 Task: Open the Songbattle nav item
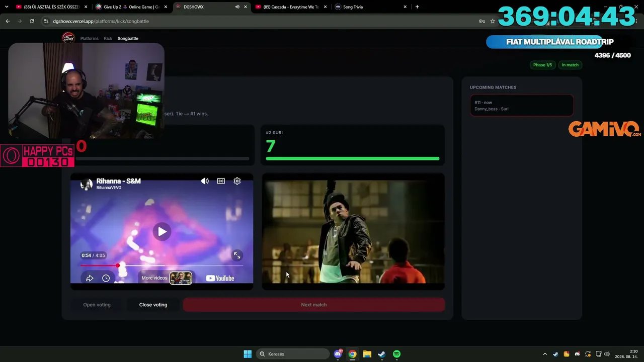coord(128,38)
